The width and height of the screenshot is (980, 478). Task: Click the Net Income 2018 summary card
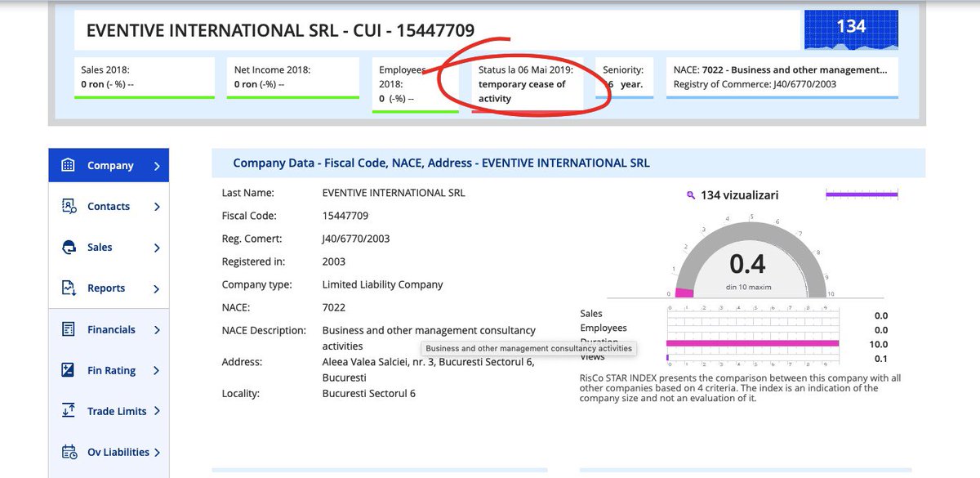[293, 78]
